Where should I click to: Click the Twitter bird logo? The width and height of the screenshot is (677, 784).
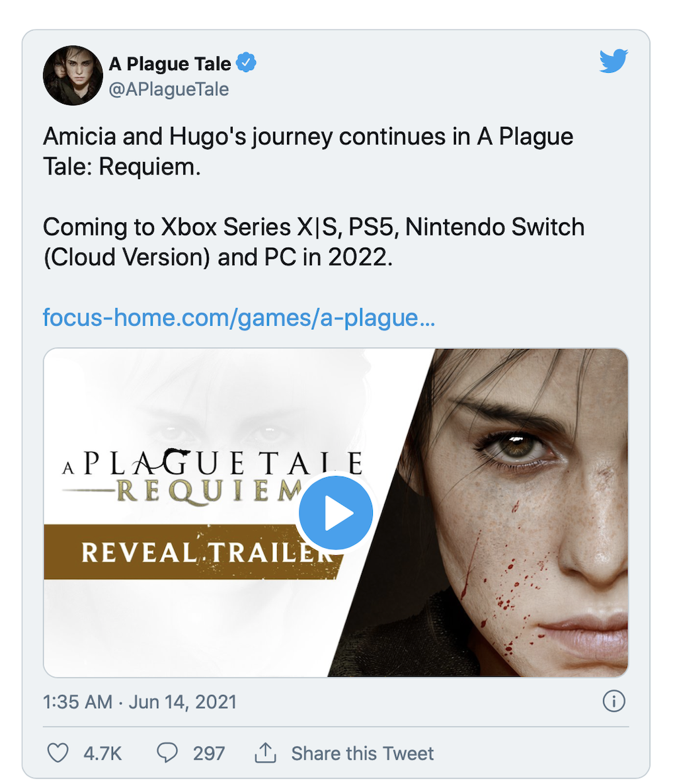[614, 61]
